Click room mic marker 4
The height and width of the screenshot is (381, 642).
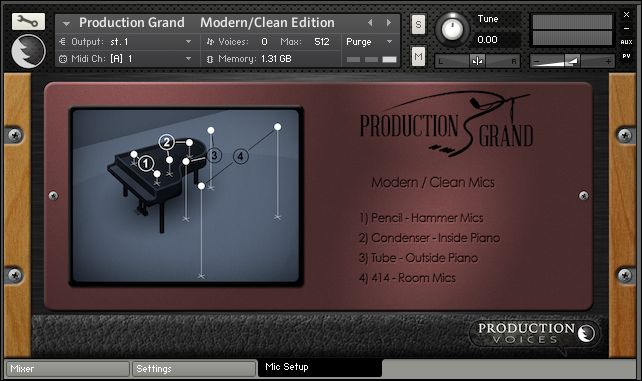241,156
